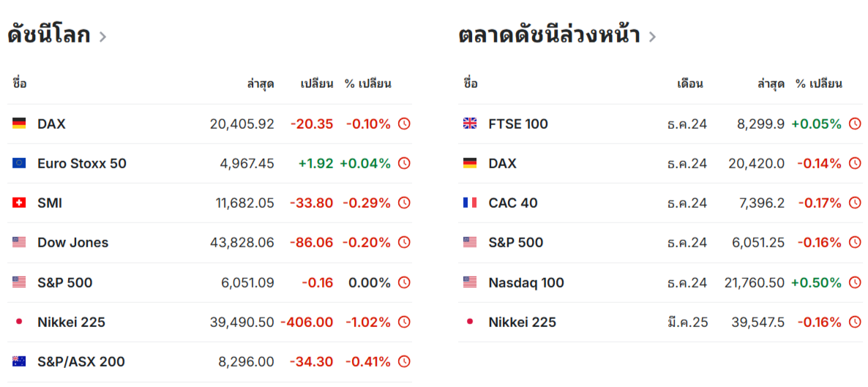Click clock icon beside Euro Stoxx 50
The height and width of the screenshot is (387, 868).
click(x=404, y=163)
